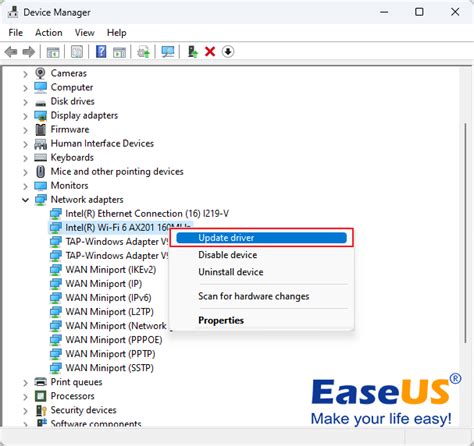
Task: Click the Disk drives icon
Action: click(x=40, y=102)
